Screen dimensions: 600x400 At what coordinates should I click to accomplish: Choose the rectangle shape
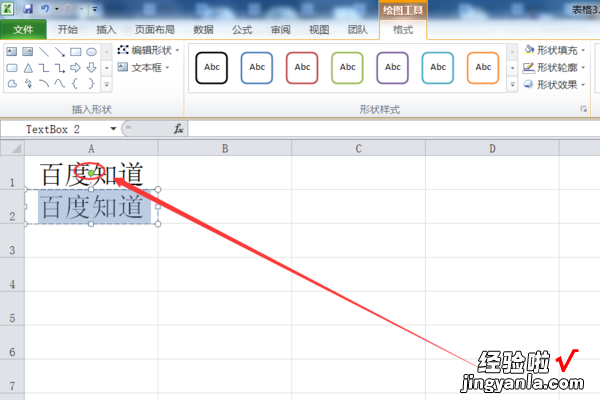pyautogui.click(x=76, y=52)
